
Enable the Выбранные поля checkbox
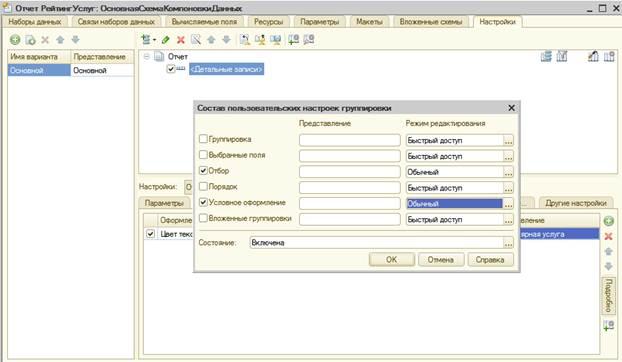point(203,155)
